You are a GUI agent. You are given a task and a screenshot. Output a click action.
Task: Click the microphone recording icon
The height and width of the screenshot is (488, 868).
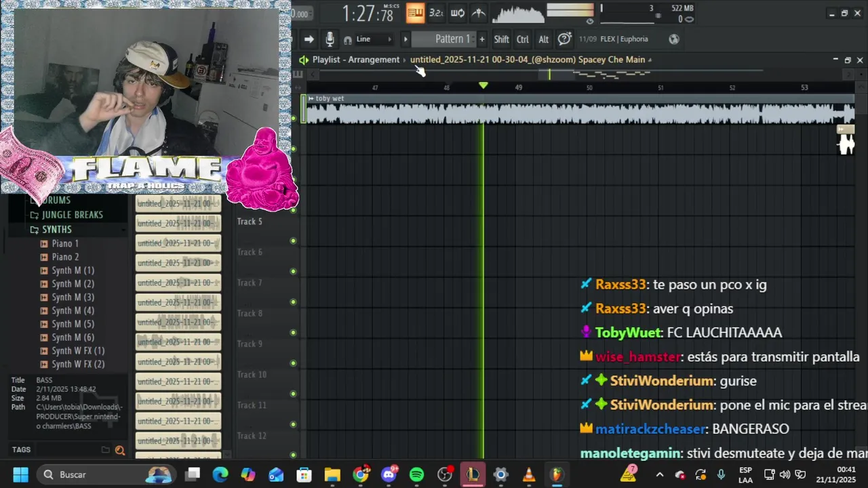(330, 39)
